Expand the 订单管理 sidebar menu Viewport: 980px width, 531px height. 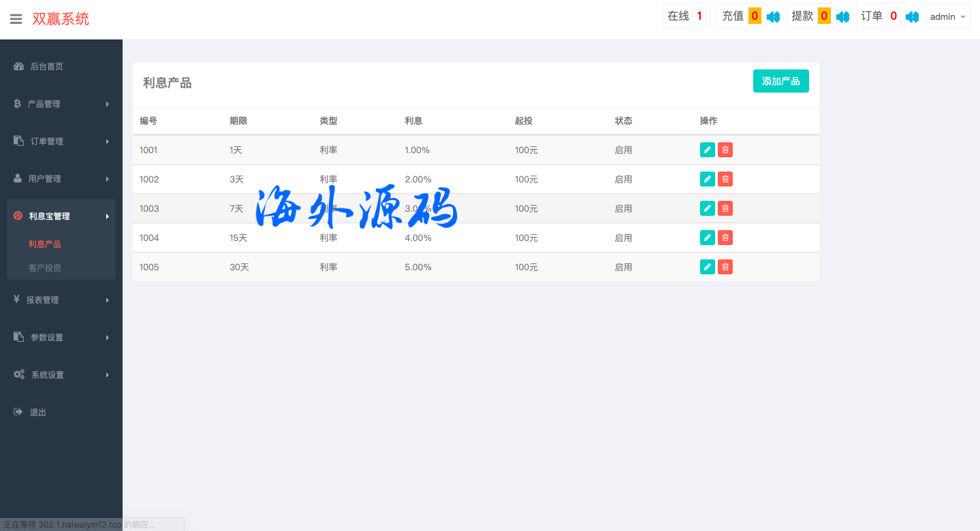point(61,142)
